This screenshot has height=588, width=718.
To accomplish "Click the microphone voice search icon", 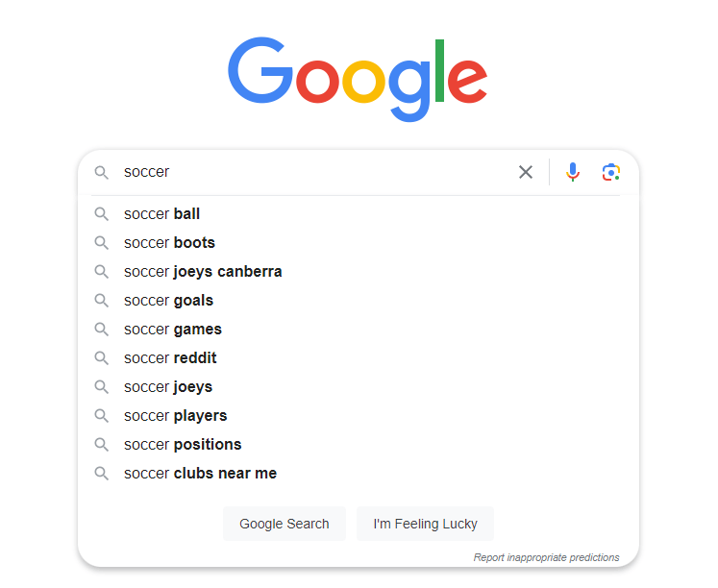I will (573, 172).
